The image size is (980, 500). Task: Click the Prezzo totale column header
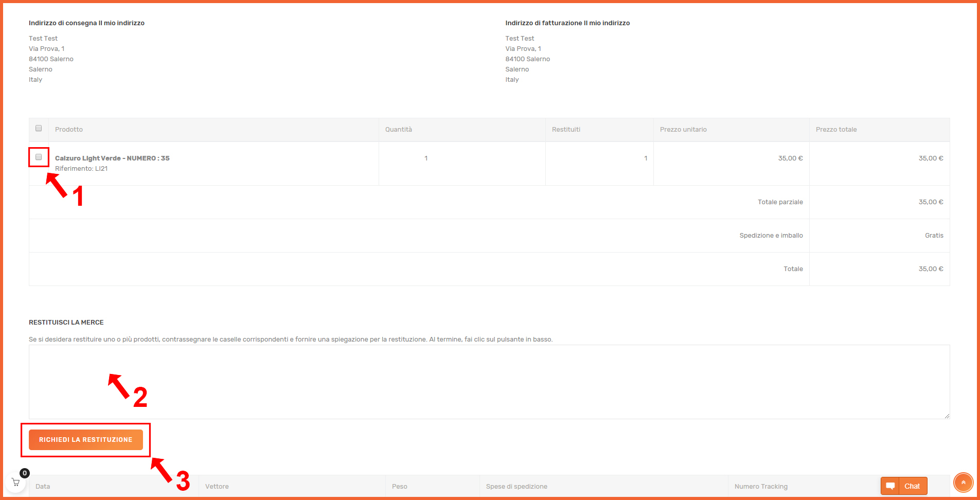836,130
